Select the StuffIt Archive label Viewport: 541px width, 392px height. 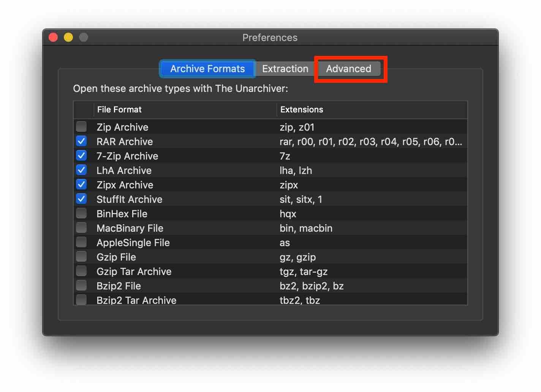coord(129,199)
